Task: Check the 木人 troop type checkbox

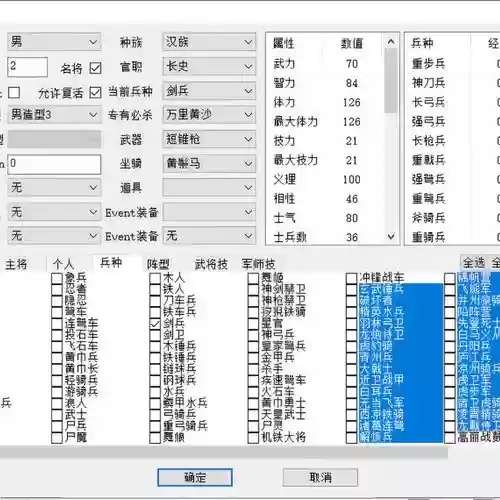Action: tap(155, 278)
